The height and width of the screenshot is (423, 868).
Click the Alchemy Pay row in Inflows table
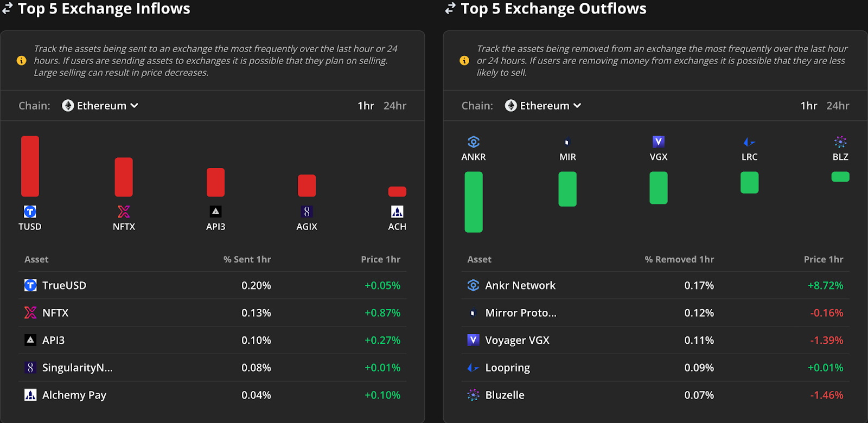tap(213, 395)
